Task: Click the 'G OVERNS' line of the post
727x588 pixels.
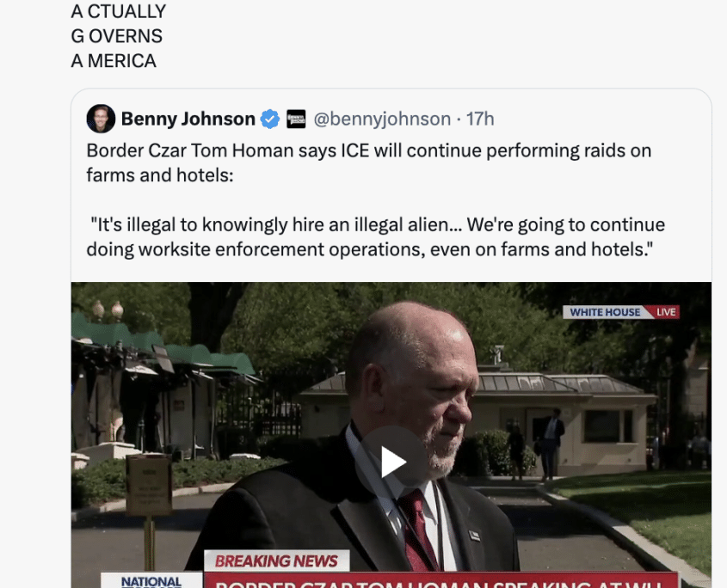Action: [116, 36]
